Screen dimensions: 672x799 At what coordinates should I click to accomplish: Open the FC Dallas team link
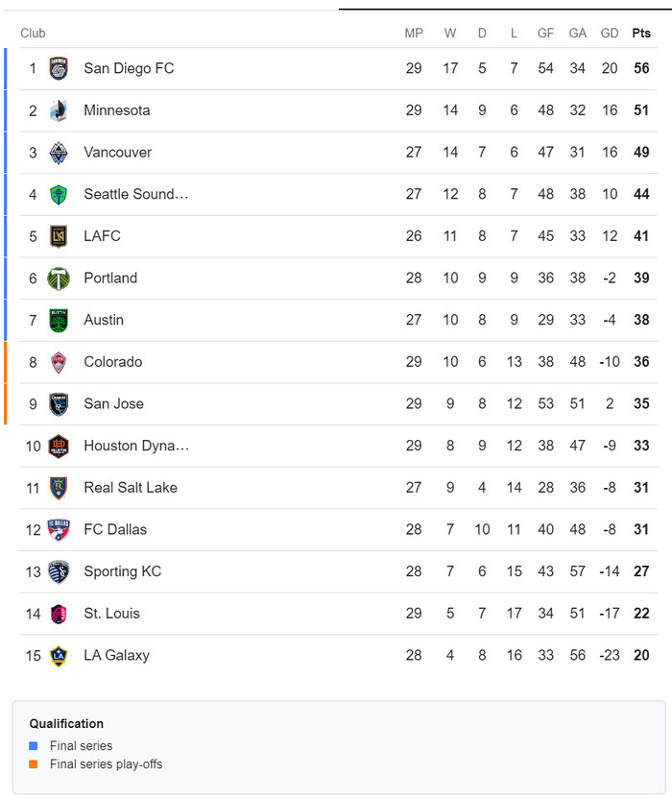tap(115, 529)
